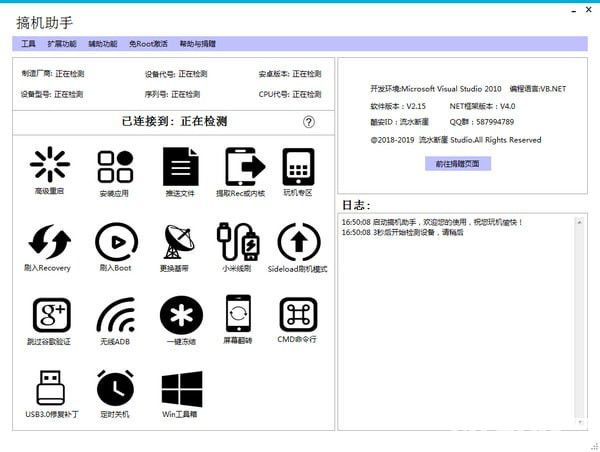Viewport: 600px width, 452px height.
Task: Select the CPU代号: 正在检测 field
Action: coord(290,94)
